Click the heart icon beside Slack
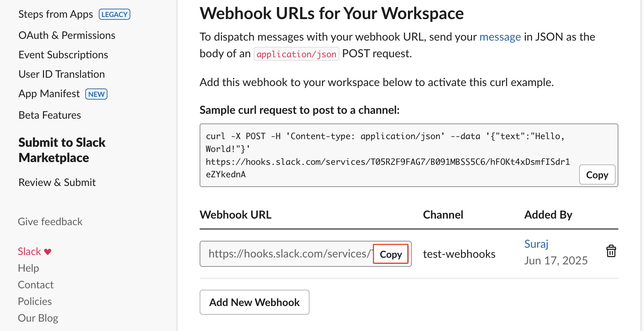The height and width of the screenshot is (331, 644). (48, 251)
